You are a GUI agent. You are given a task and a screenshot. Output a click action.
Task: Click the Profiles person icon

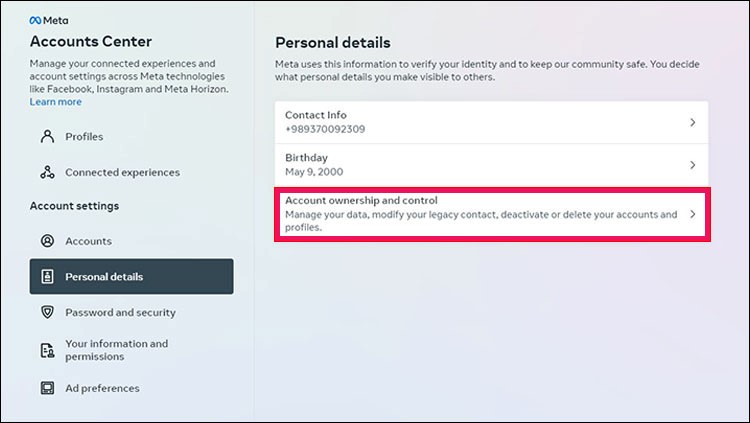coord(47,136)
